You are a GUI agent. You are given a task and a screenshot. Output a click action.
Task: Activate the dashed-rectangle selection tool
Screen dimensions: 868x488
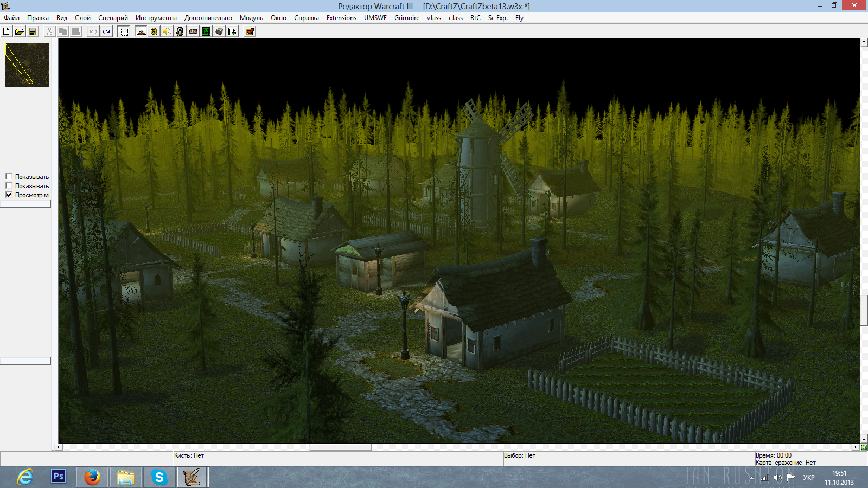124,31
